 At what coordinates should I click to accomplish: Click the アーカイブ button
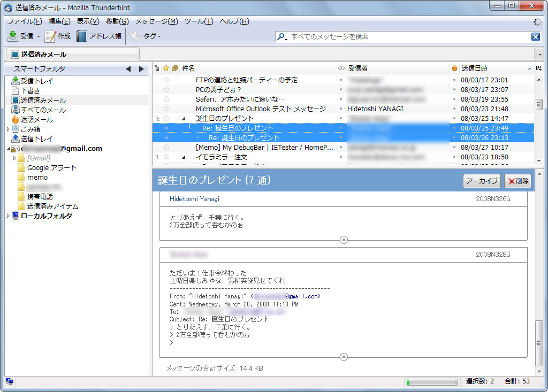coord(481,181)
